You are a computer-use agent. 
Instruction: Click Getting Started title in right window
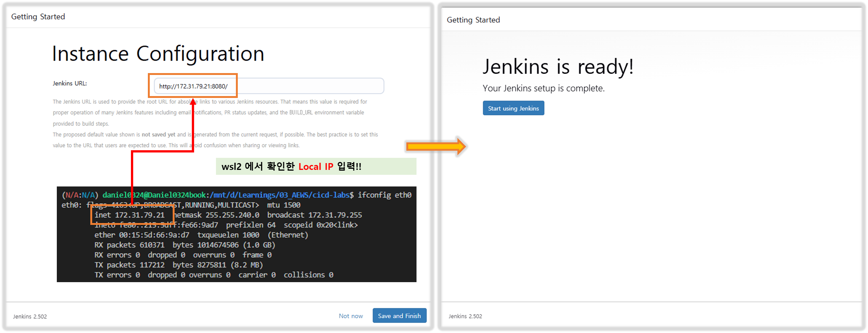point(473,20)
